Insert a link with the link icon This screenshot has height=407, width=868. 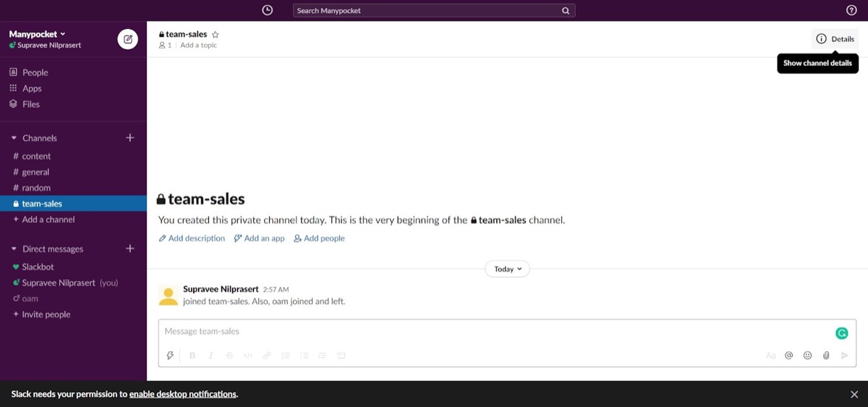[x=267, y=356]
